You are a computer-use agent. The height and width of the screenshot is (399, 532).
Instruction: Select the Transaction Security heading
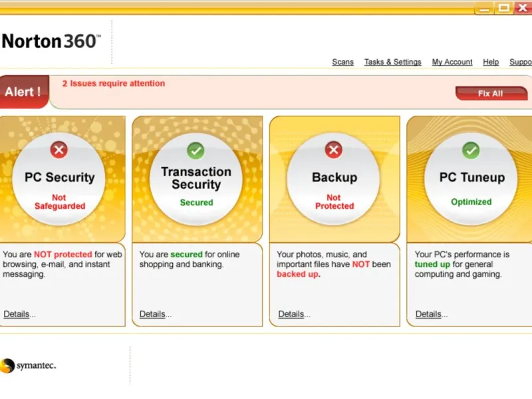(196, 178)
